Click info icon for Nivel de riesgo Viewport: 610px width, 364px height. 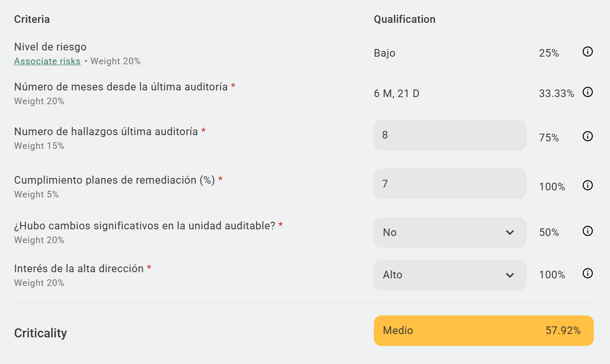click(x=588, y=52)
